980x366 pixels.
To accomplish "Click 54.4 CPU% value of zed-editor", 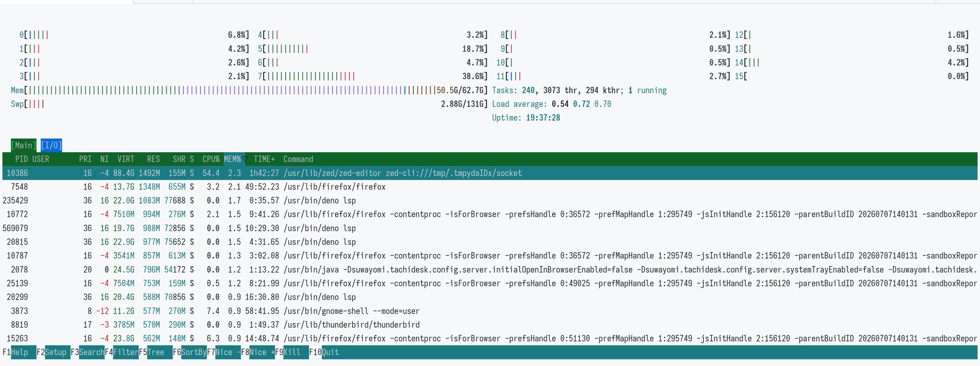I will coord(211,173).
